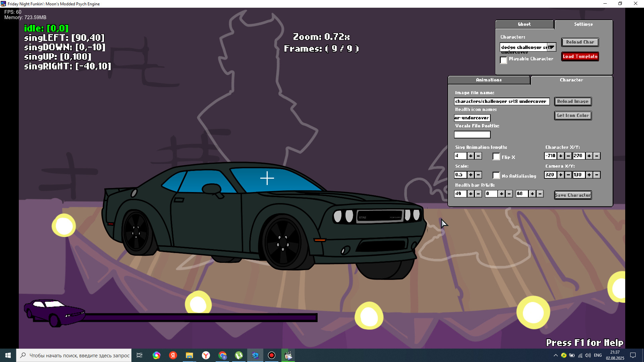The width and height of the screenshot is (644, 362).
Task: Open File Explorer from the taskbar
Action: [190, 355]
